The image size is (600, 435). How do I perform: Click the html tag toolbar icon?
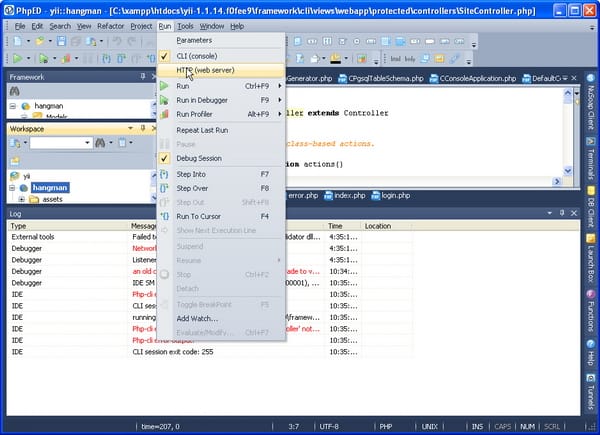[396, 59]
